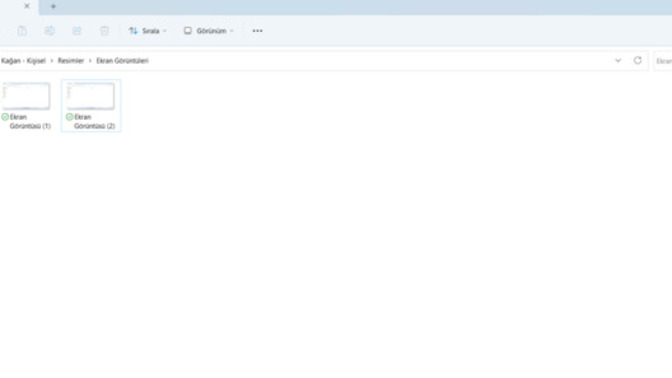Screen dimensions: 672x378
Task: Click the Paste toolbar icon
Action: tap(22, 31)
